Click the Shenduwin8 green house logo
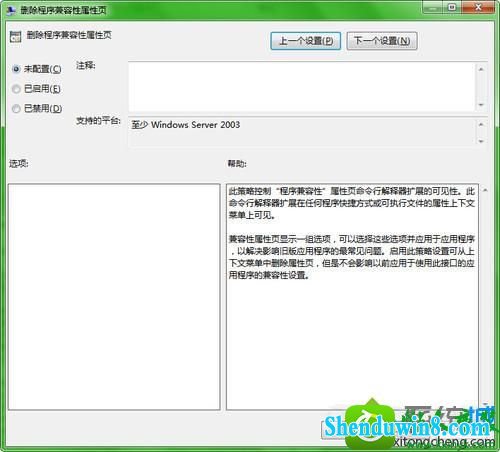 [x=370, y=425]
